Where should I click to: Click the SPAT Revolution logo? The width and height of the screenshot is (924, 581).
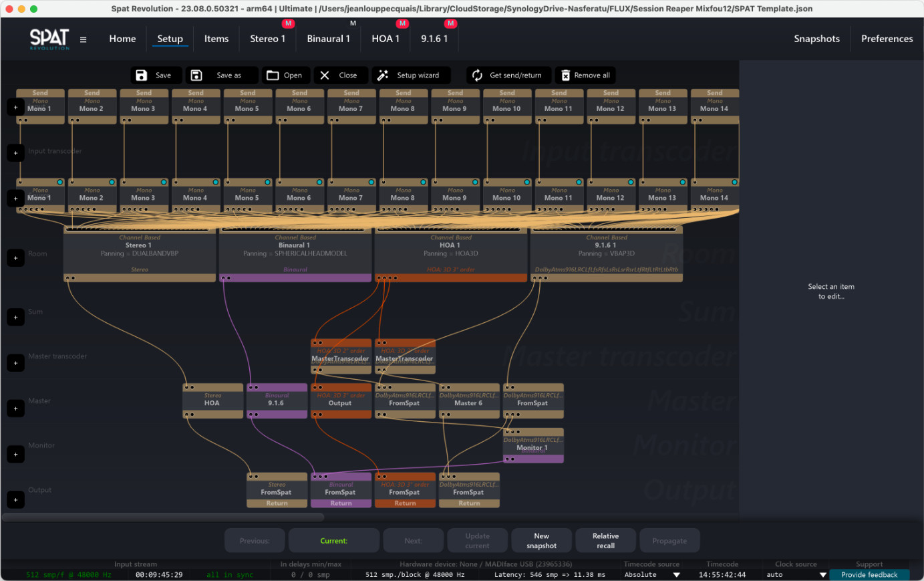[x=49, y=39]
